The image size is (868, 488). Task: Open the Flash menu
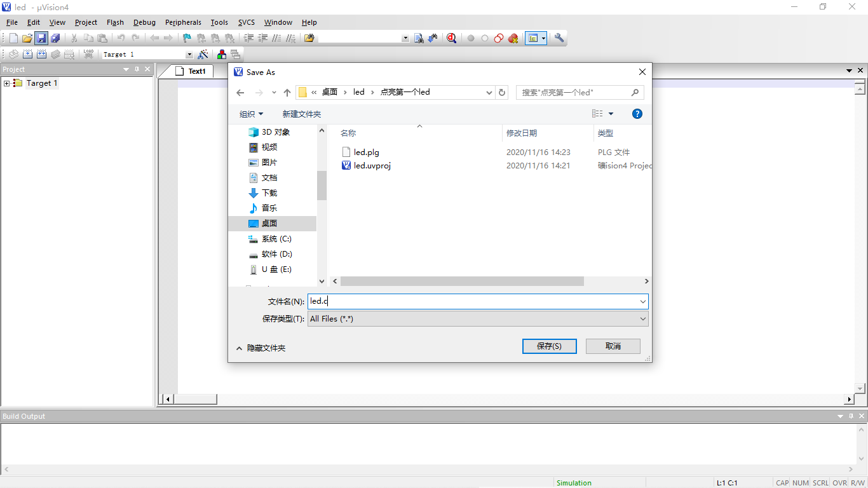(x=115, y=22)
